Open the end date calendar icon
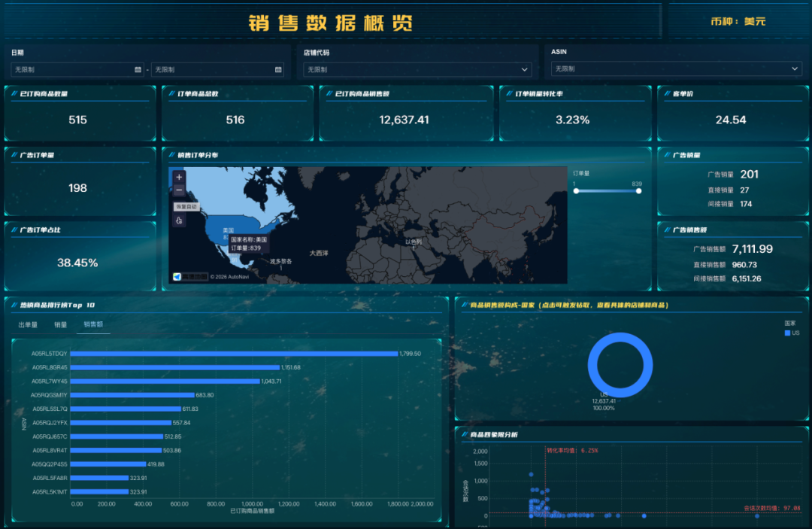The image size is (812, 529). click(278, 70)
